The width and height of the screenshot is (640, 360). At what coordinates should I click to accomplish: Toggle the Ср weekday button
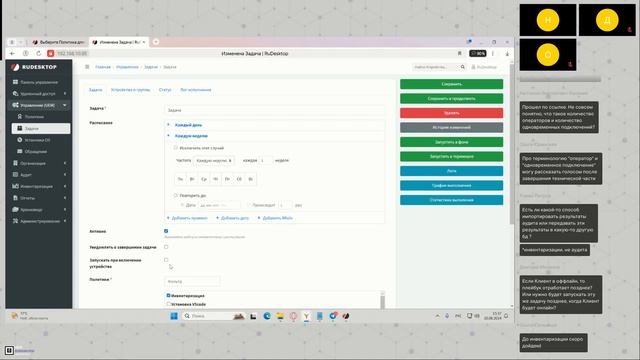204,179
